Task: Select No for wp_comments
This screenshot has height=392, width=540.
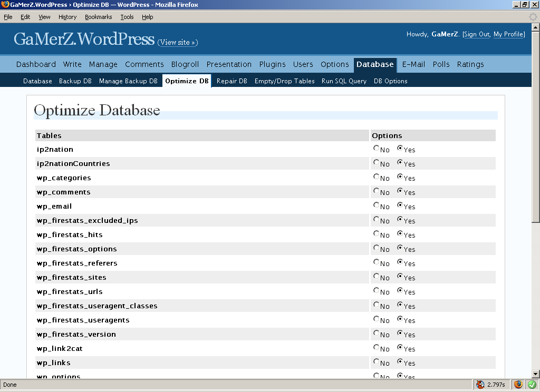Action: [x=376, y=191]
